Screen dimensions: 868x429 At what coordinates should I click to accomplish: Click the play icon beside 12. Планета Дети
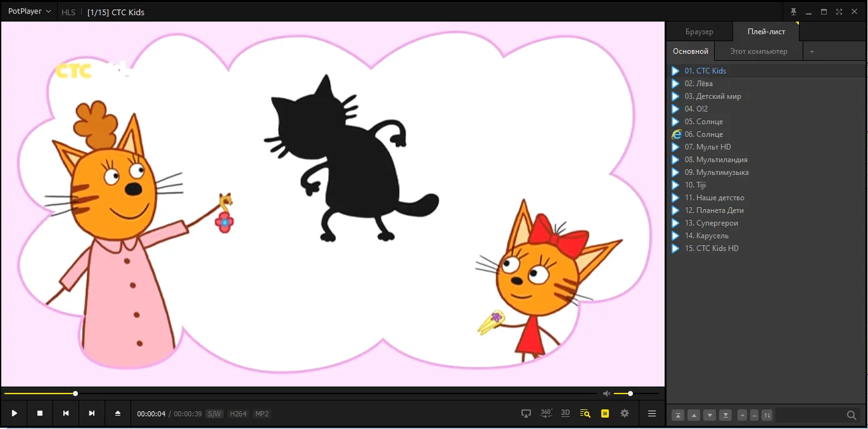pos(675,210)
